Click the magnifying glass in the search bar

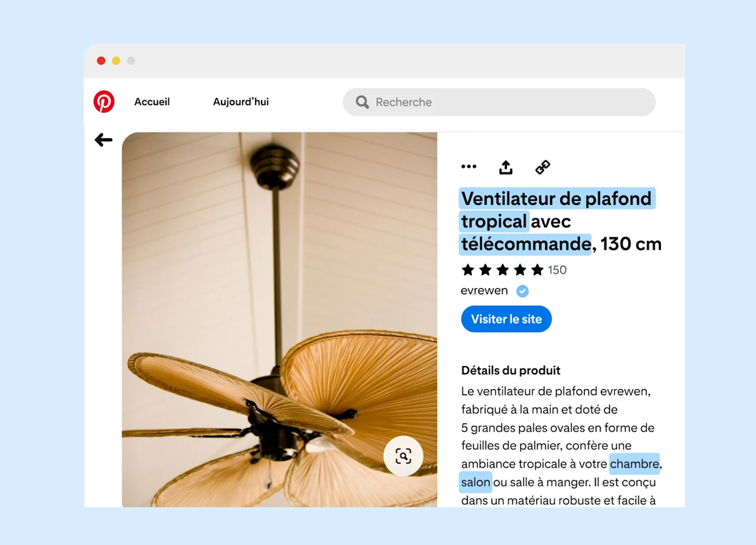[362, 102]
